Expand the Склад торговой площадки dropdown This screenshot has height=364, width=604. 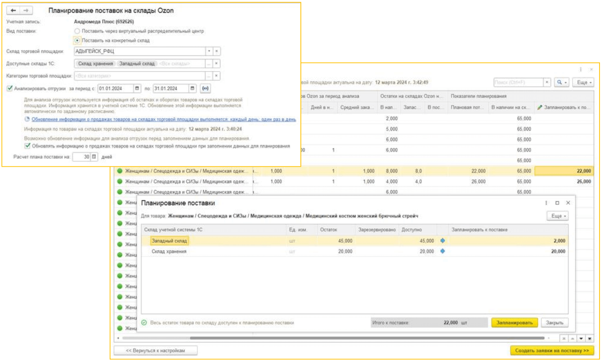pos(209,51)
